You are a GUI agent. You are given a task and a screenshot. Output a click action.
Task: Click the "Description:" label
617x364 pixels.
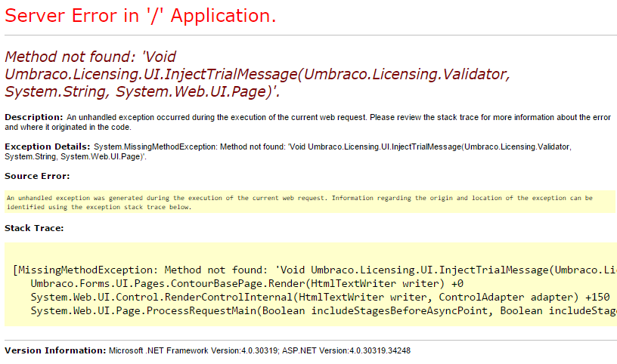34,117
